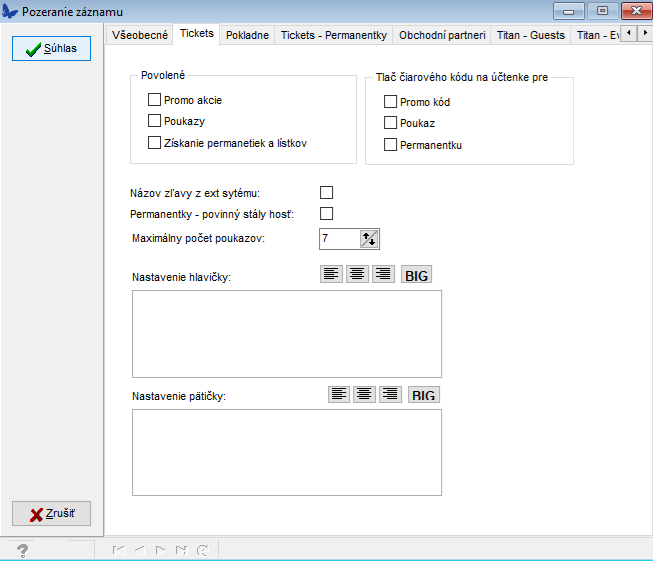Viewport: 653px width, 561px height.
Task: Align header text left
Action: 332,275
